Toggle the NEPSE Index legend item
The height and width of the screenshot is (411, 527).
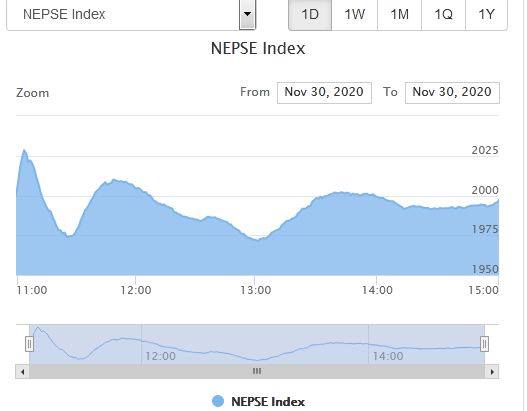[x=258, y=402]
